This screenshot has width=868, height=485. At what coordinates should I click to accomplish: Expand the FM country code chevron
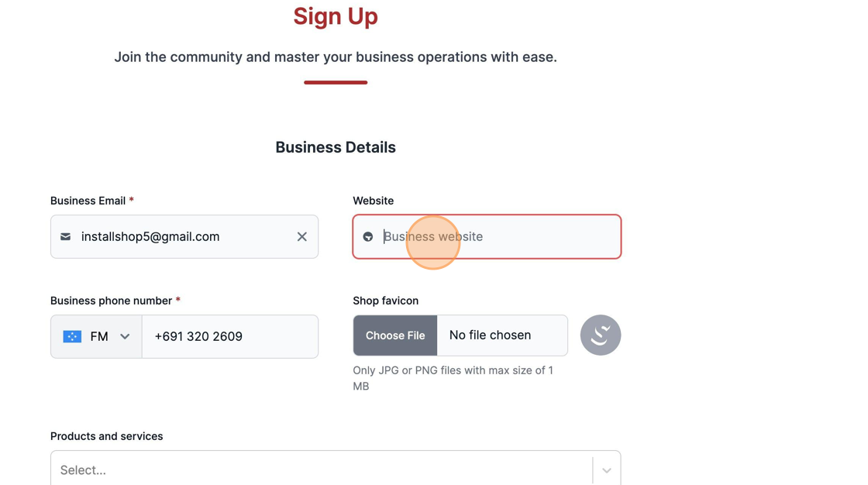tap(125, 336)
